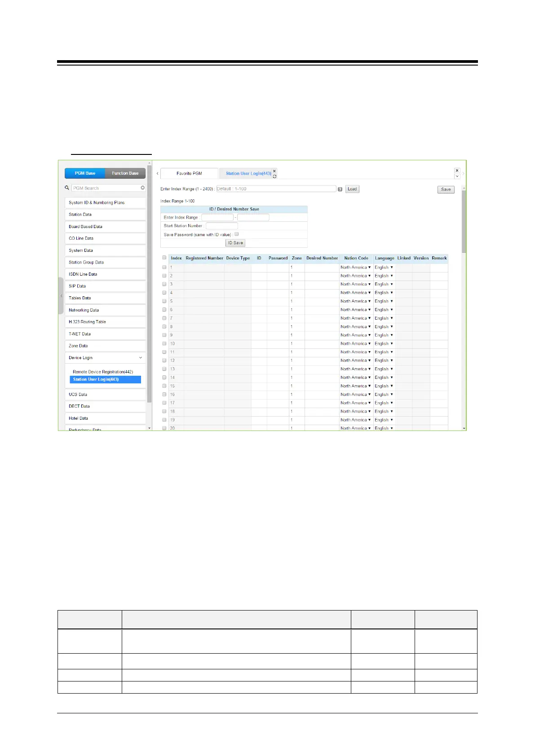Check the row for index 17
Viewport: 535px width, 756px height.
pos(164,403)
